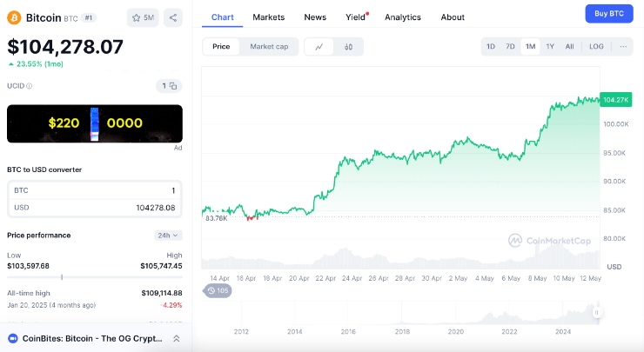Screen dimensions: 644x352
Task: Open the Markets tab
Action: (x=268, y=17)
